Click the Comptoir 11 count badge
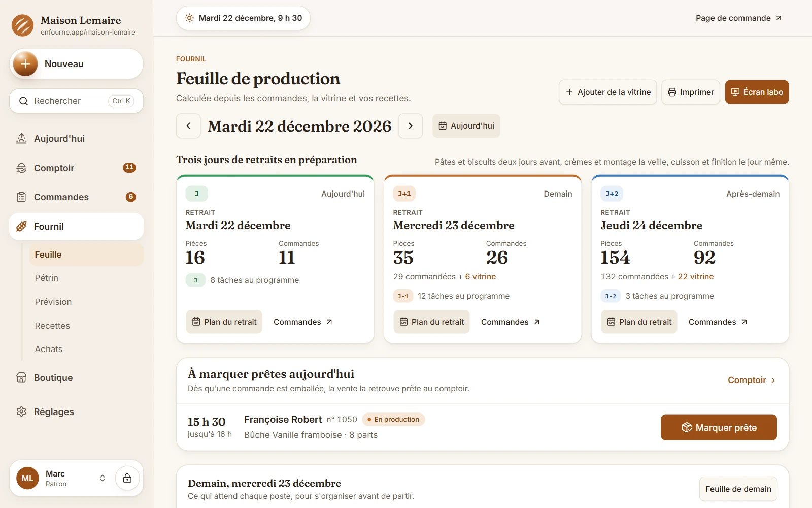Image resolution: width=812 pixels, height=508 pixels. click(129, 167)
